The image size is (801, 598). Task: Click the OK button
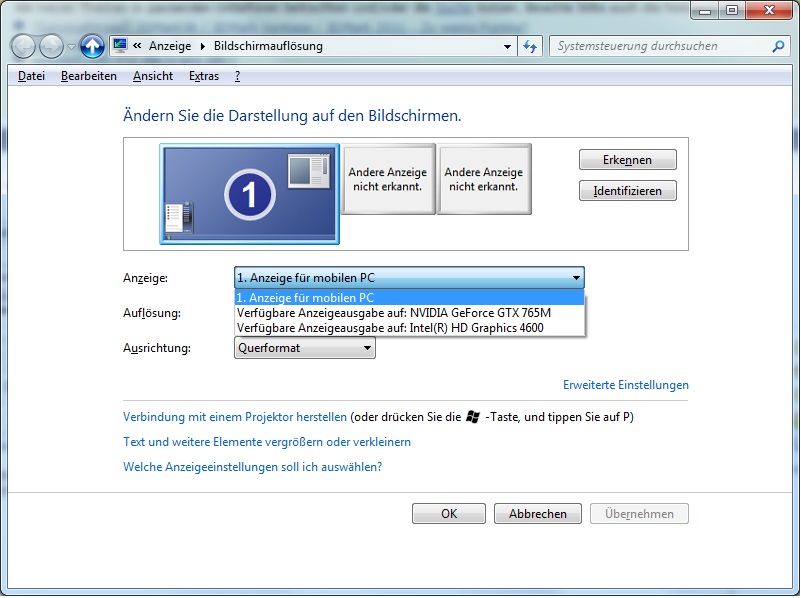[449, 514]
